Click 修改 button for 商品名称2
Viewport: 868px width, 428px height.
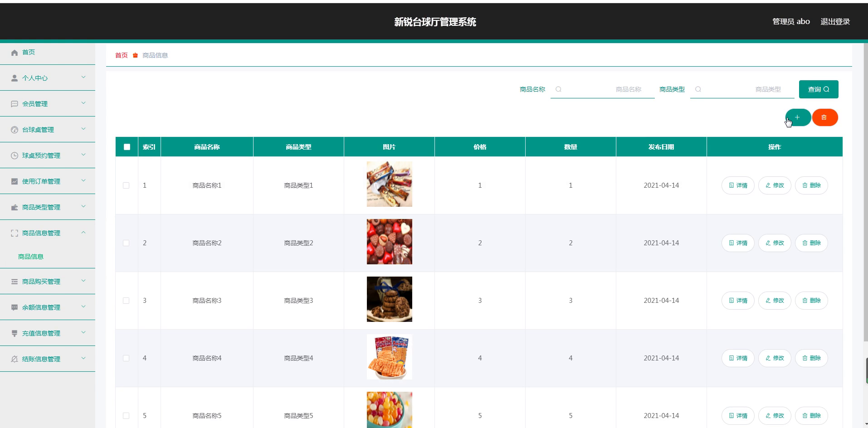[775, 243]
